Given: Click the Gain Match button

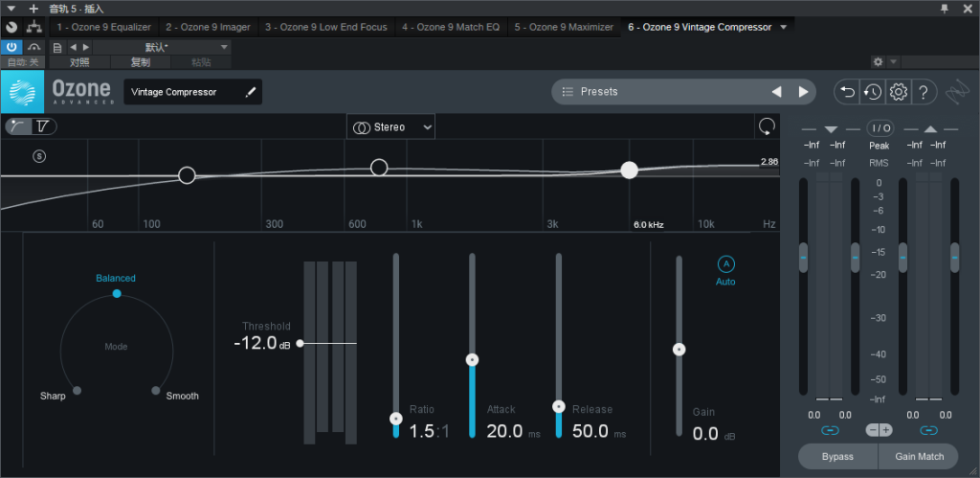Looking at the screenshot, I should [920, 456].
